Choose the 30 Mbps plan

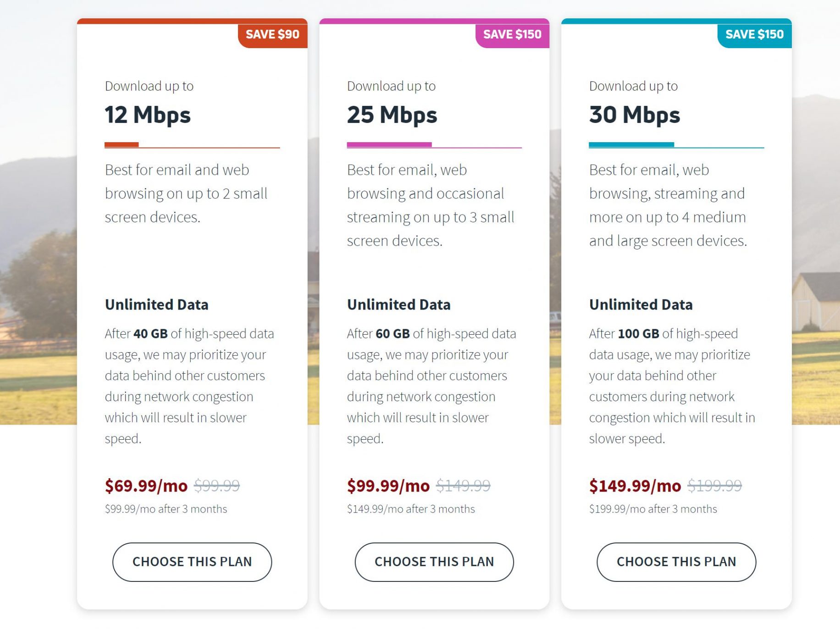coord(676,562)
